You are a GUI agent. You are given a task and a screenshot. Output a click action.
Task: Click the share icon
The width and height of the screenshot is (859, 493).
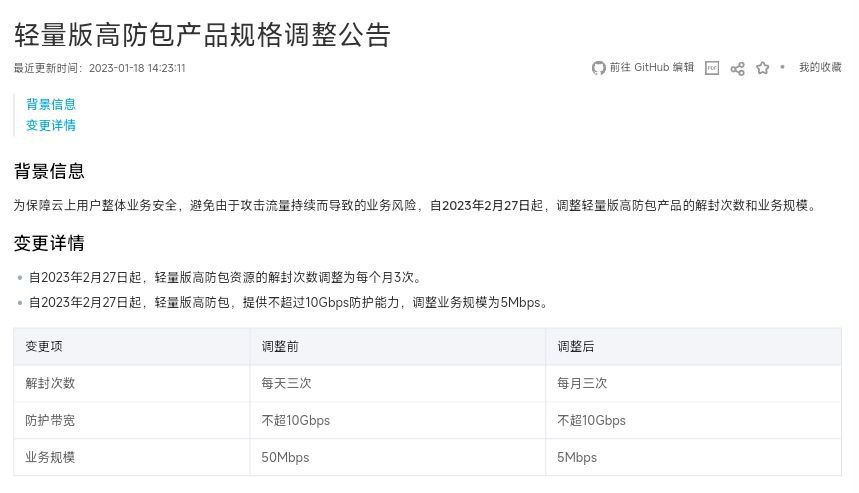point(737,68)
